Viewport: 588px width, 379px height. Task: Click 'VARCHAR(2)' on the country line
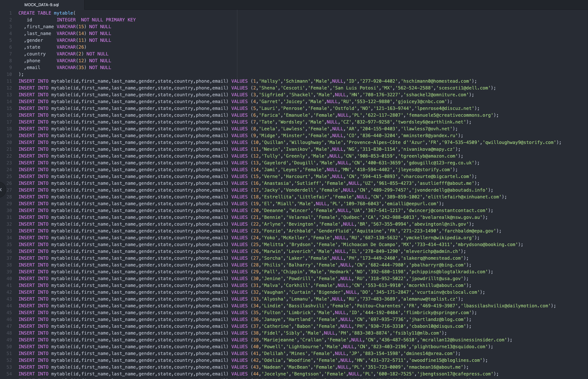tap(70, 54)
